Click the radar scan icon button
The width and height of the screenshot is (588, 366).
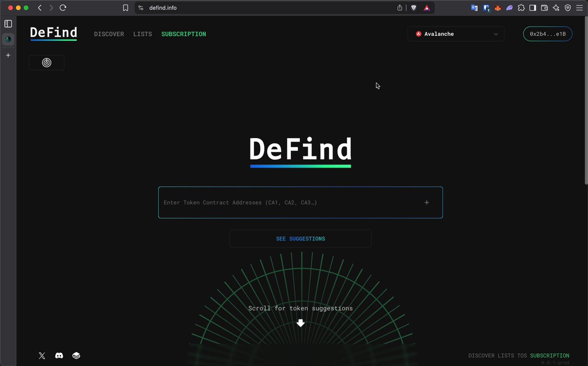pos(47,63)
